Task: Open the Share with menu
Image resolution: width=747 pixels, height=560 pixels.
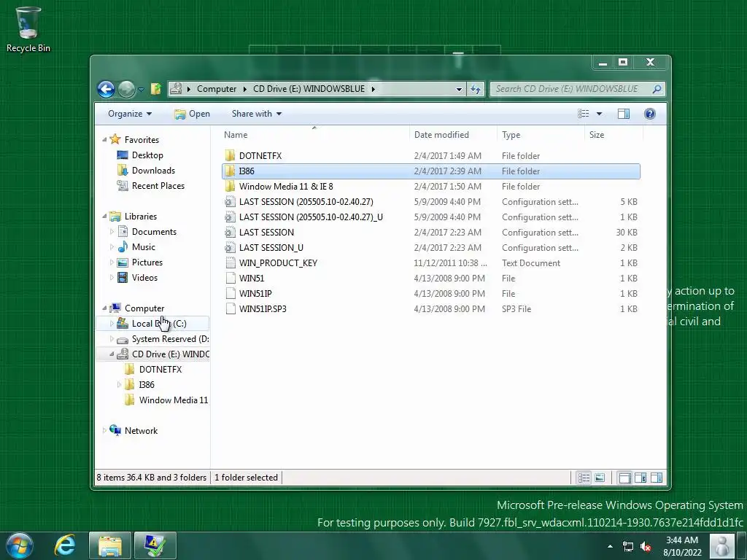Action: click(x=257, y=114)
